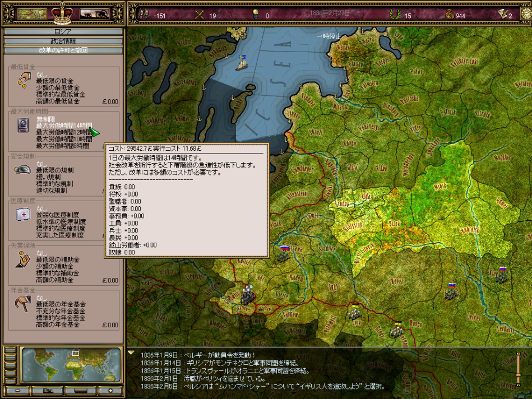This screenshot has height=399, width=532.
Task: Select 最低限の賃金 reform option
Action: 54,81
